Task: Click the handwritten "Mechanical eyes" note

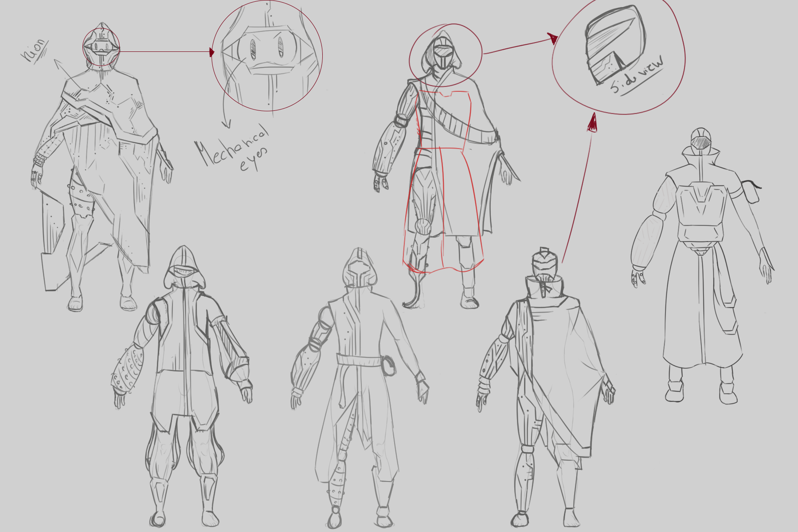Action: tap(233, 147)
